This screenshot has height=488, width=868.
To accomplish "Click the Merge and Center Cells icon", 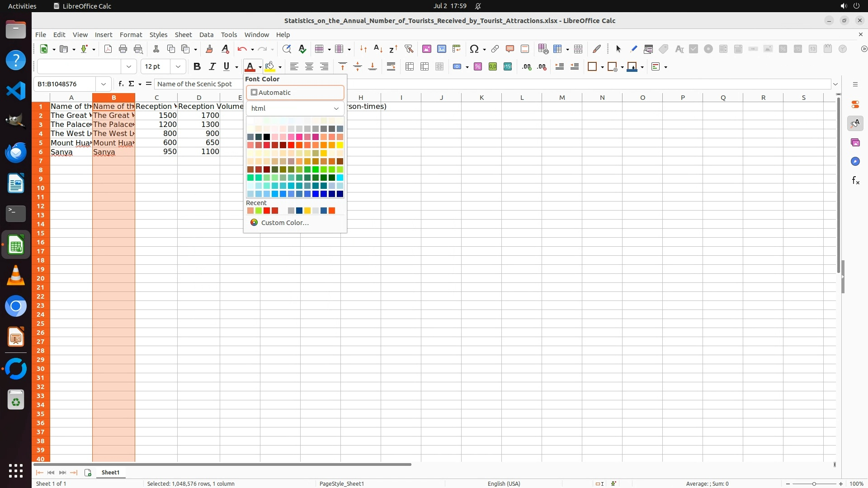I will (x=409, y=67).
